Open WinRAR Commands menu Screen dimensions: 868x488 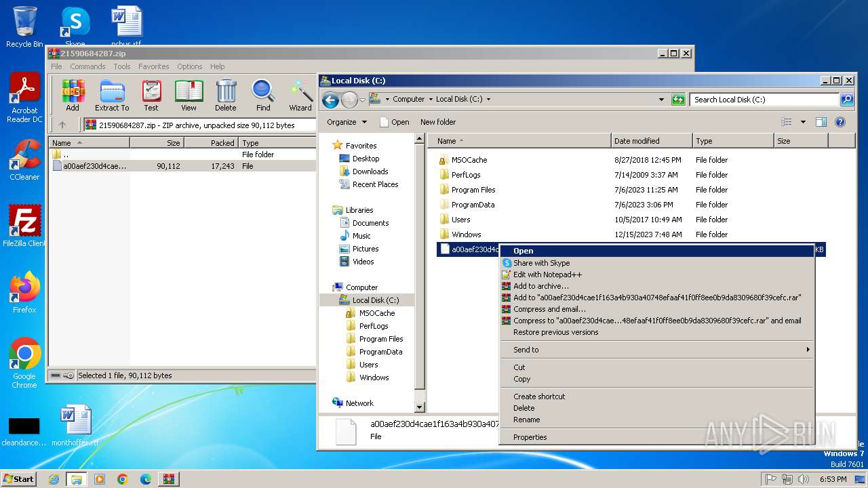point(87,66)
